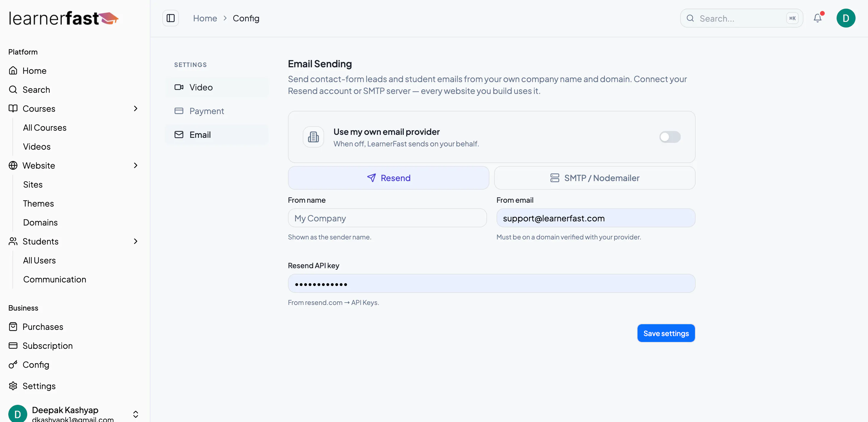Image resolution: width=868 pixels, height=422 pixels.
Task: Open Settings with the gear icon
Action: point(39,386)
